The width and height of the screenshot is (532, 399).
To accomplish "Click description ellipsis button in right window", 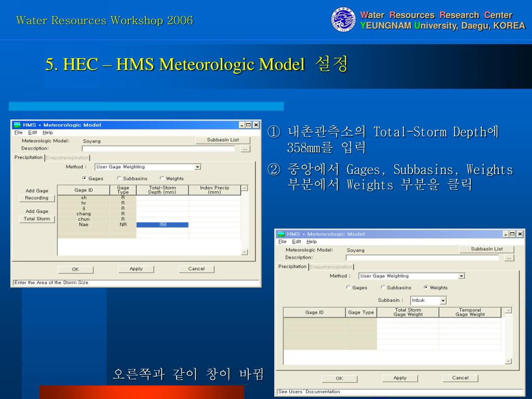I will [509, 258].
